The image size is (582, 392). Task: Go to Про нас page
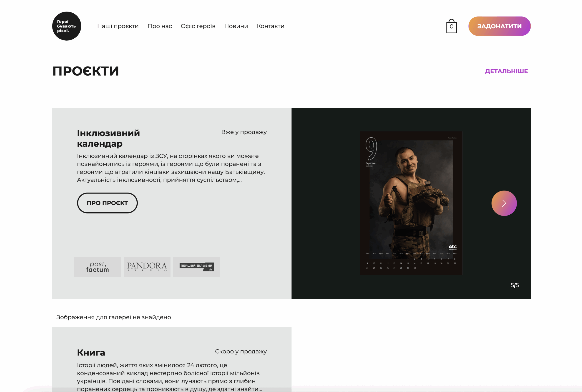160,26
